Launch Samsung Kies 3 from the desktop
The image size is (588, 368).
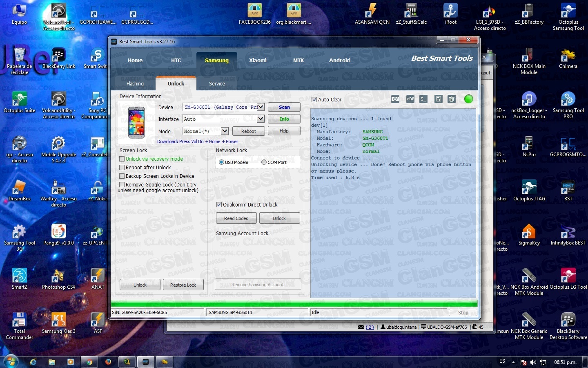(58, 323)
